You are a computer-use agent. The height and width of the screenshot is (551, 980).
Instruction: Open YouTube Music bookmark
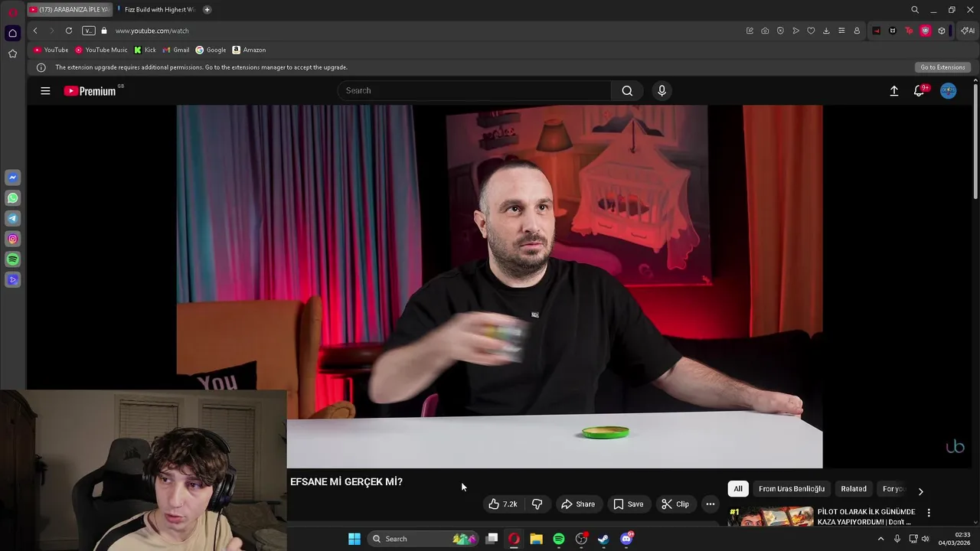coord(101,50)
